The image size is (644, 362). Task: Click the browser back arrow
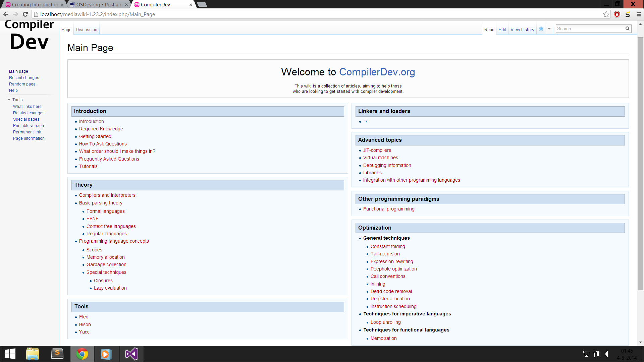(6, 14)
